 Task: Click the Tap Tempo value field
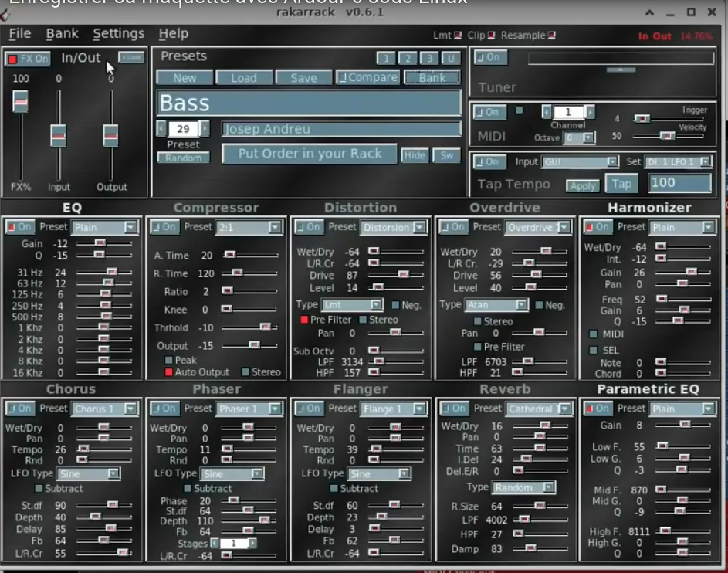[x=679, y=183]
